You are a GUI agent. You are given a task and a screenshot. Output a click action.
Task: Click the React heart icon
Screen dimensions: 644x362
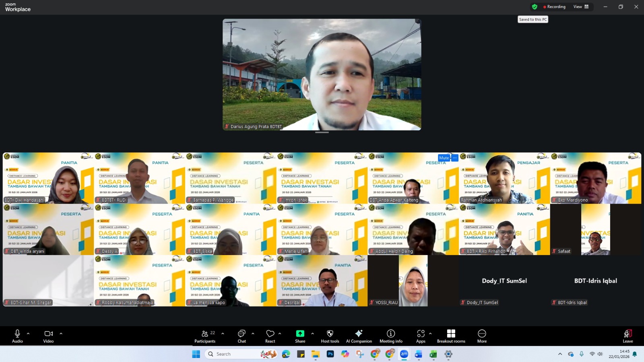point(270,336)
